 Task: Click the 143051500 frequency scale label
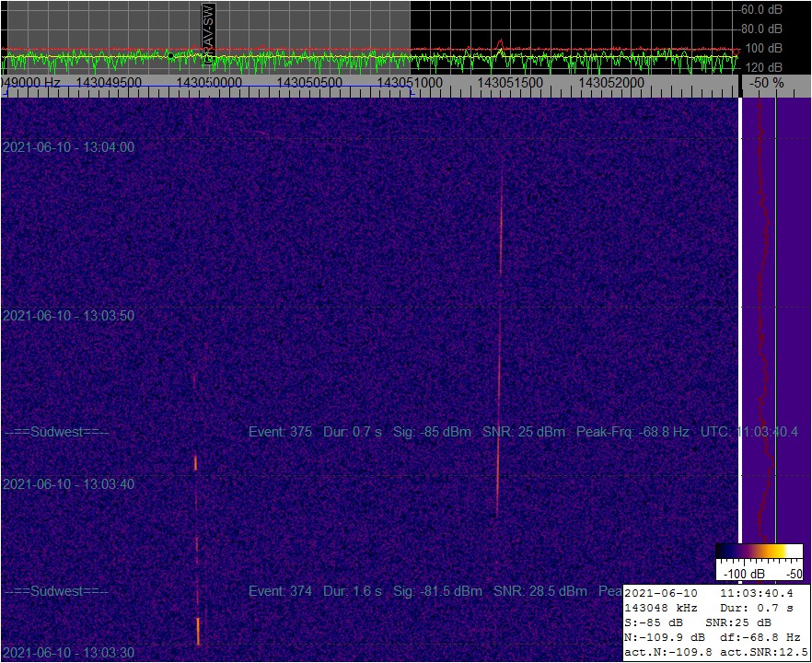coord(510,83)
